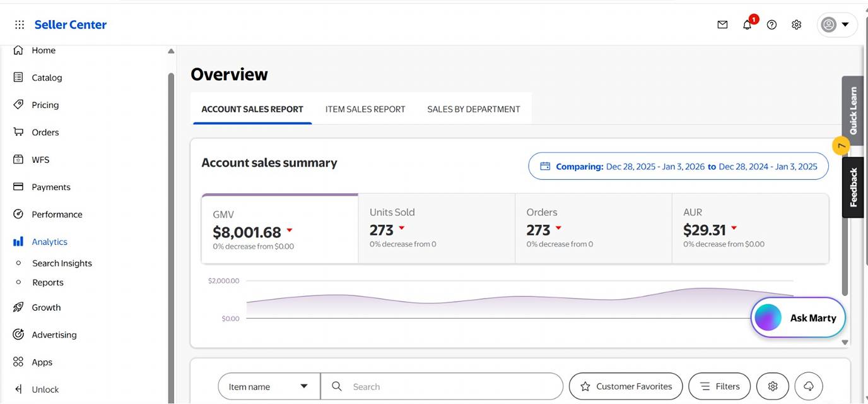Expand the account profile dropdown

coord(836,25)
